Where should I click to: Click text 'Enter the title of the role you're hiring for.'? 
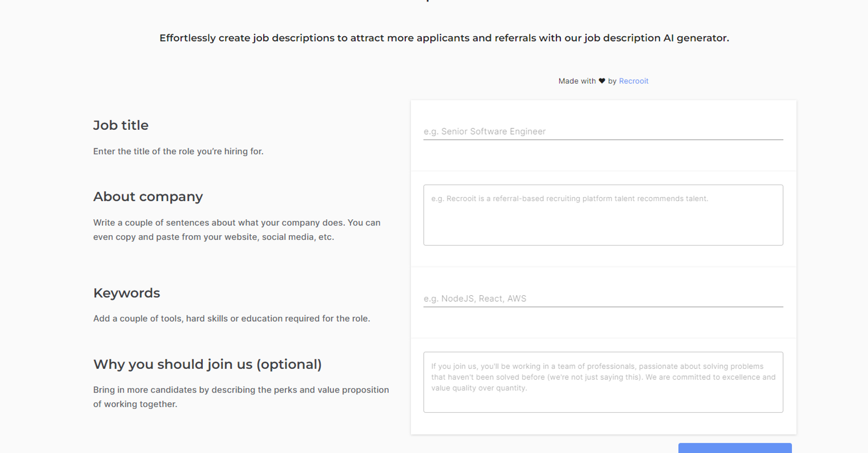(178, 152)
